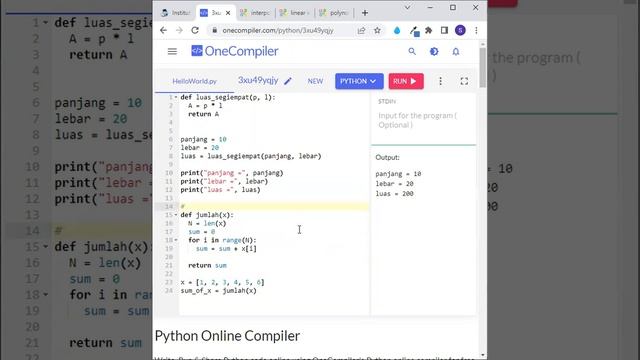Collapse the jumlah function at line 15

pyautogui.click(x=176, y=215)
